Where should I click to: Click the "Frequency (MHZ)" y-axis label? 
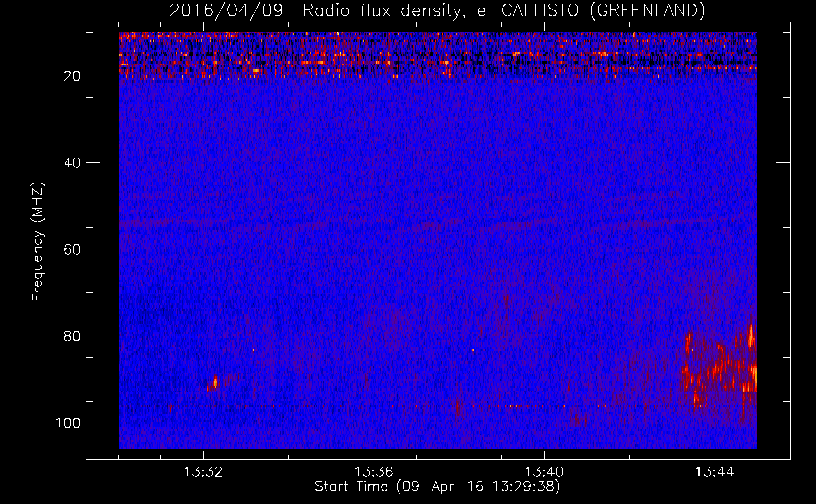click(x=38, y=242)
